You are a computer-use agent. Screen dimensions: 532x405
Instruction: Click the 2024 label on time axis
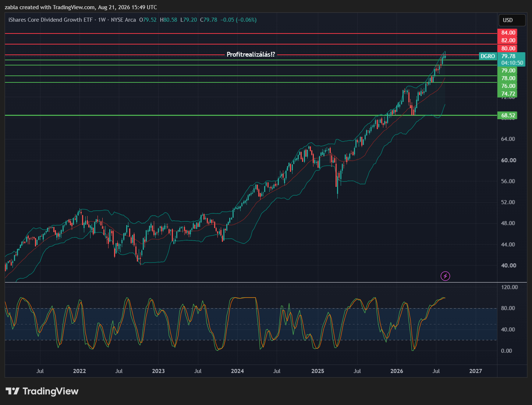[237, 371]
